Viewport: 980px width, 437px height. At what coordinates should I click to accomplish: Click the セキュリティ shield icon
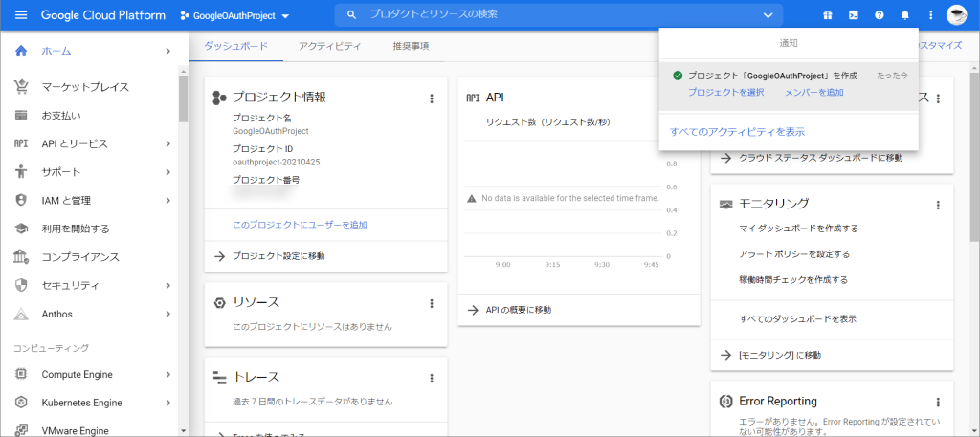tap(21, 285)
